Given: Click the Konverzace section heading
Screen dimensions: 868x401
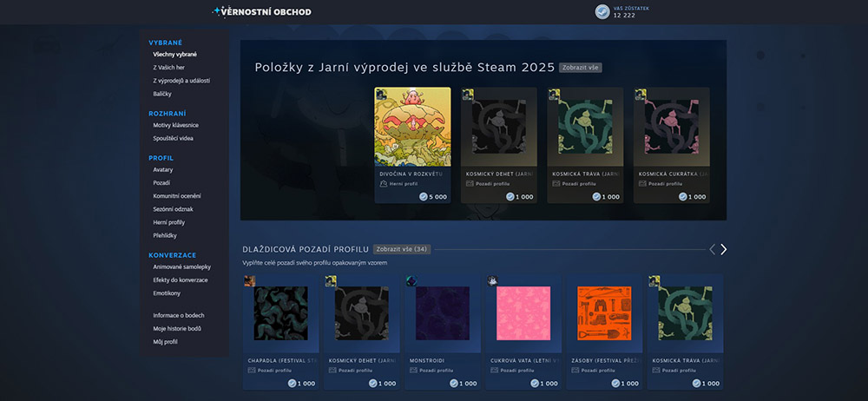Looking at the screenshot, I should click(172, 255).
